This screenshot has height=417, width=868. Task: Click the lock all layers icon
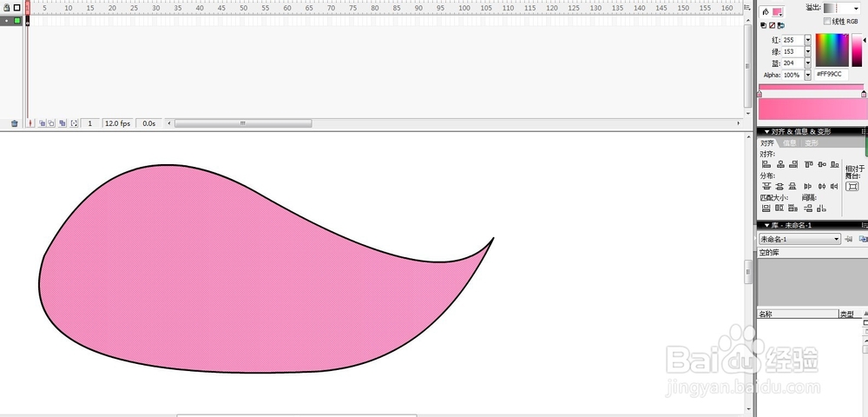coord(7,8)
